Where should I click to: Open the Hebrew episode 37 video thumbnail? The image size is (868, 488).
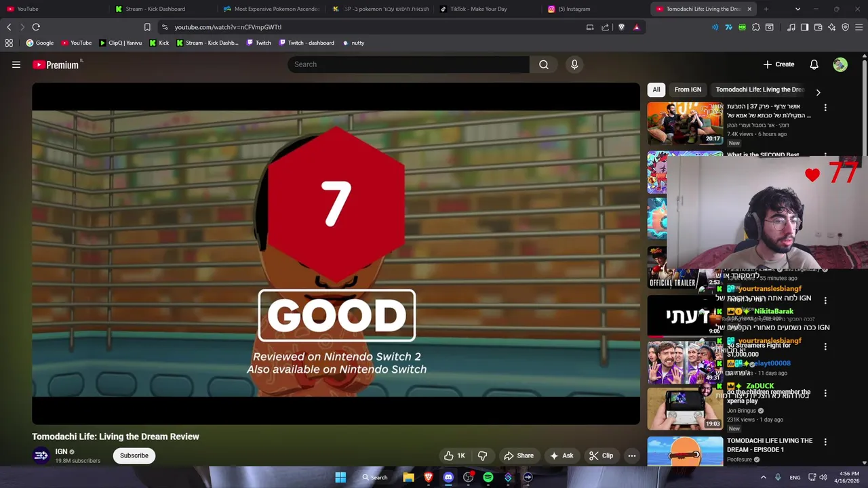click(x=685, y=123)
